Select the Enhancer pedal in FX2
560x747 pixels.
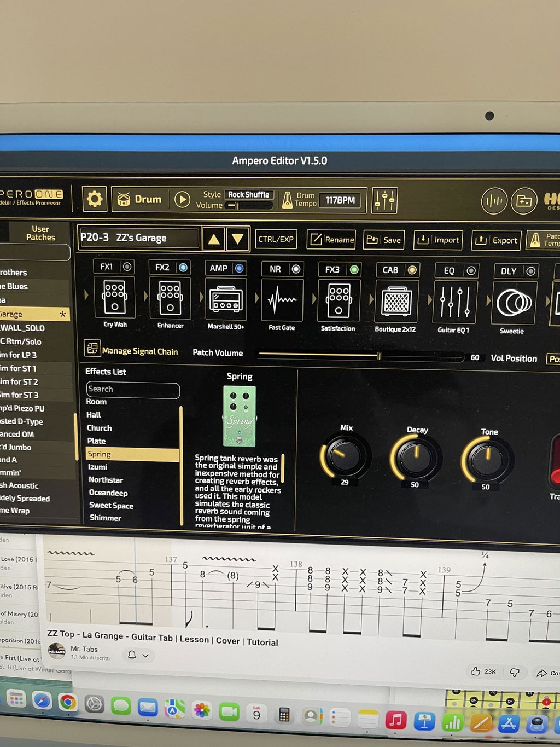(170, 298)
